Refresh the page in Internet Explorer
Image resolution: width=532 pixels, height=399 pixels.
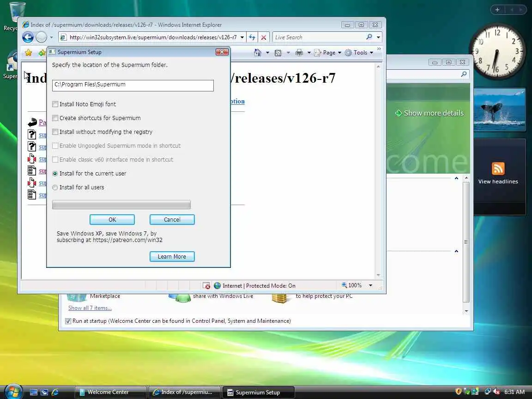[x=252, y=37]
